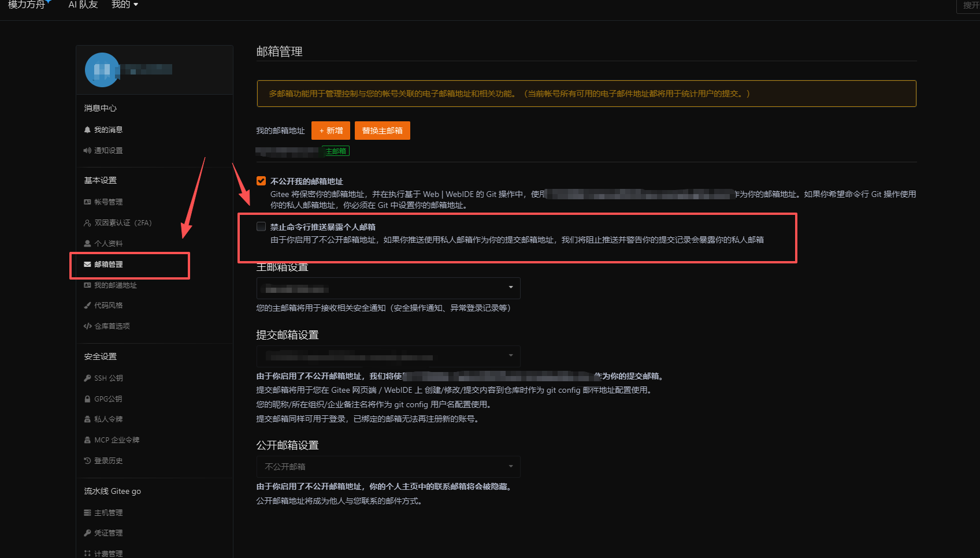
Task: Click the 邮箱管理 page heading
Action: tap(280, 51)
